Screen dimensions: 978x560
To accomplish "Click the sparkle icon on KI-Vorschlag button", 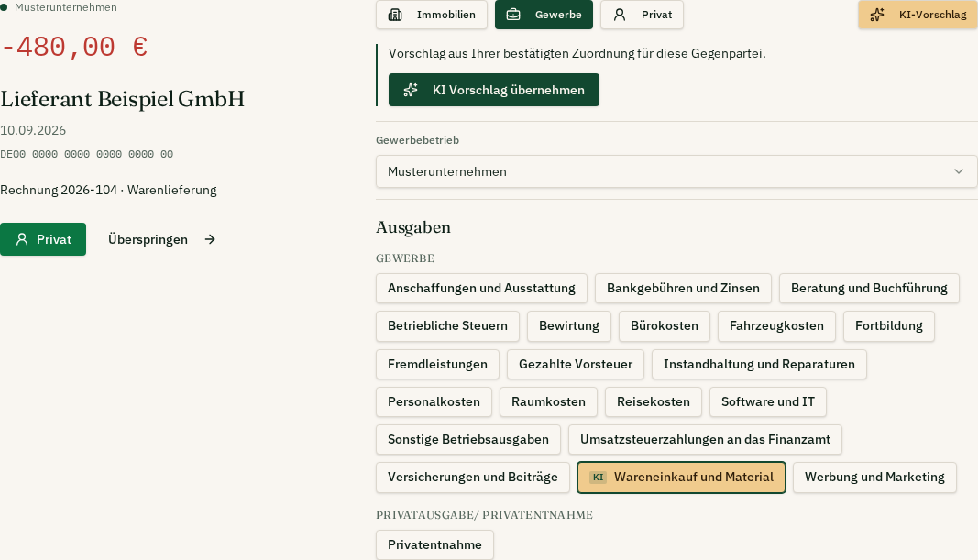I will 877,15.
